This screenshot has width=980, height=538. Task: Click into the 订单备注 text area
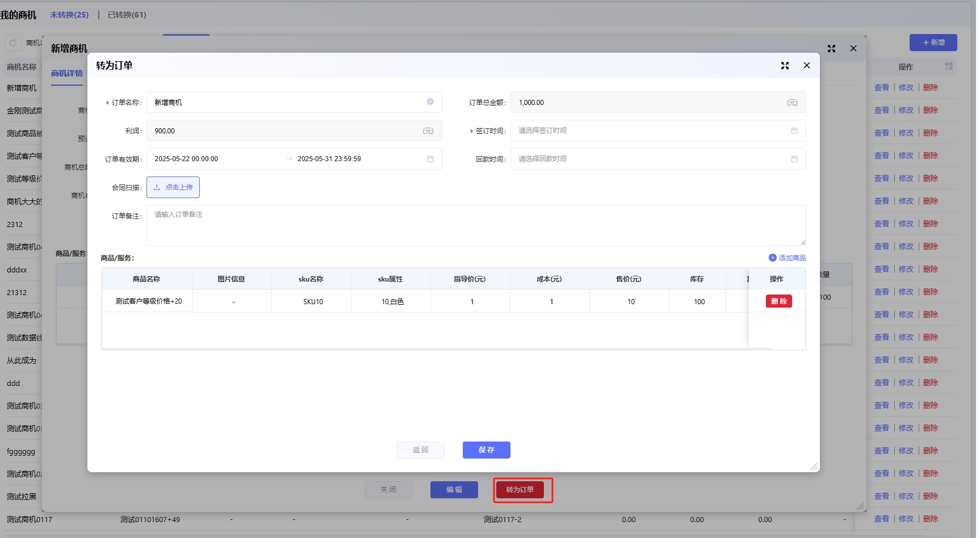click(x=476, y=225)
